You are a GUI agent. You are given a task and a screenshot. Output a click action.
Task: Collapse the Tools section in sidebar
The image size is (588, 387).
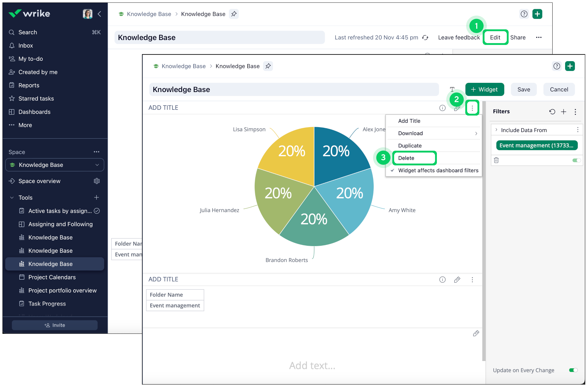coord(12,197)
